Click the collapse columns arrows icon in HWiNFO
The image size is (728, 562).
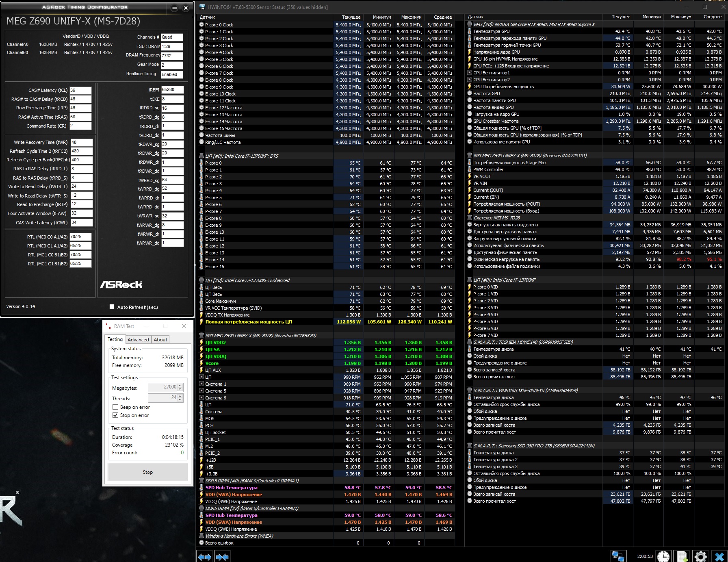[222, 557]
